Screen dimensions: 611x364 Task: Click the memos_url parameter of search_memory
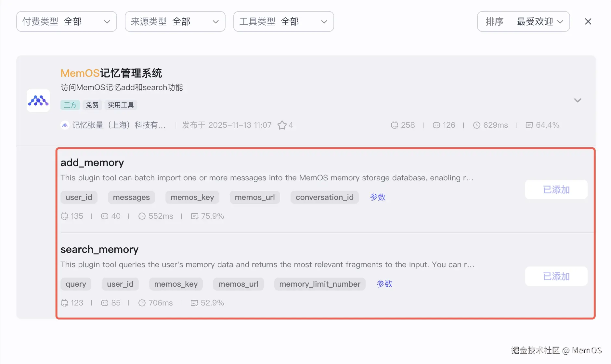239,284
